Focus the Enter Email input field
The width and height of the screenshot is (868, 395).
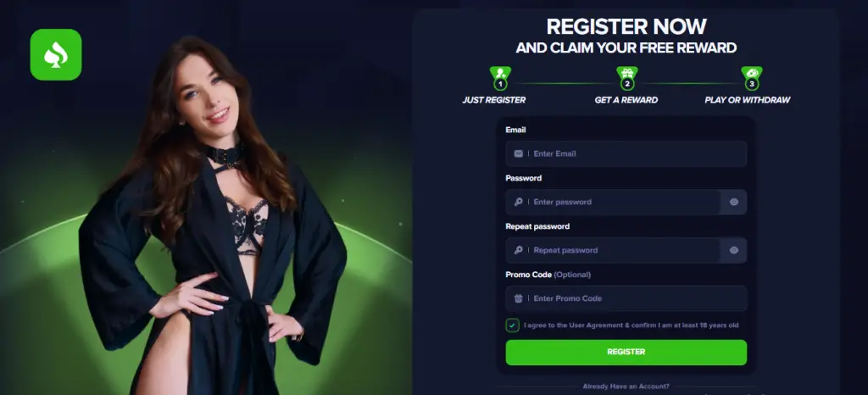pyautogui.click(x=626, y=153)
